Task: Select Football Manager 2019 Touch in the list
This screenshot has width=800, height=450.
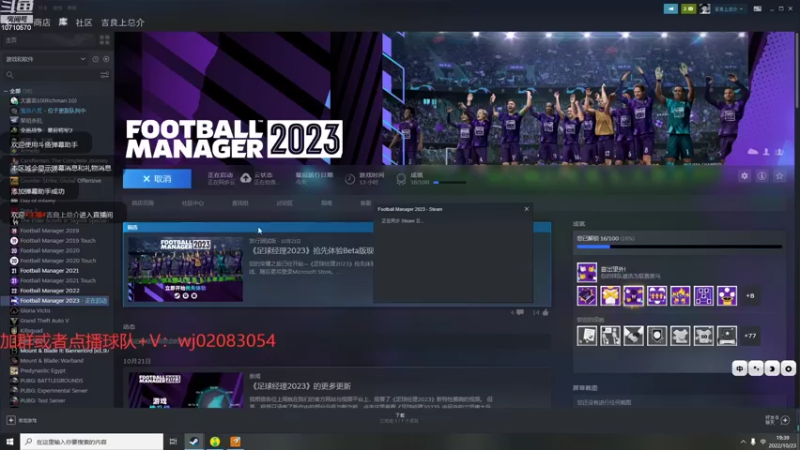Action: [x=58, y=240]
